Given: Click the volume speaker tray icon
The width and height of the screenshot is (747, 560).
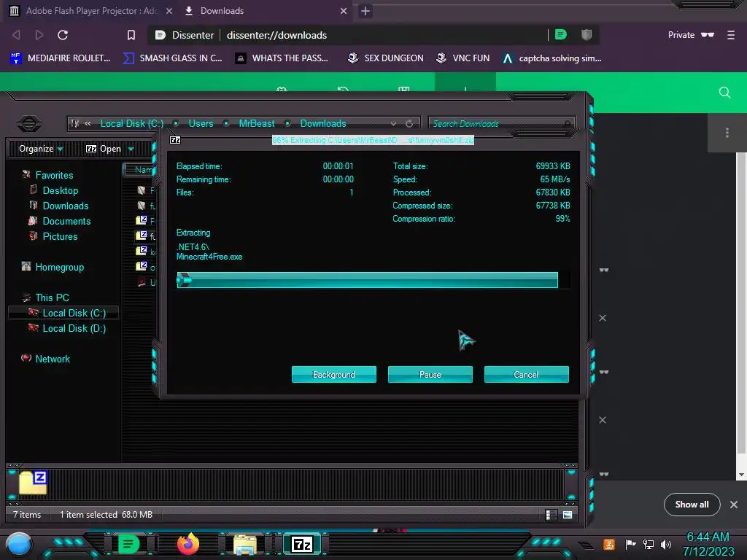Looking at the screenshot, I should [666, 544].
